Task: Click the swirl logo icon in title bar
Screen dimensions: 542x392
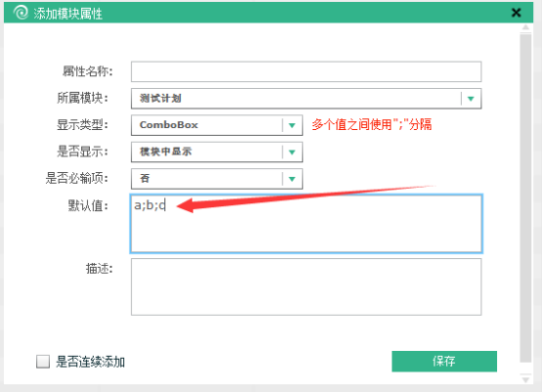Action: pos(21,13)
